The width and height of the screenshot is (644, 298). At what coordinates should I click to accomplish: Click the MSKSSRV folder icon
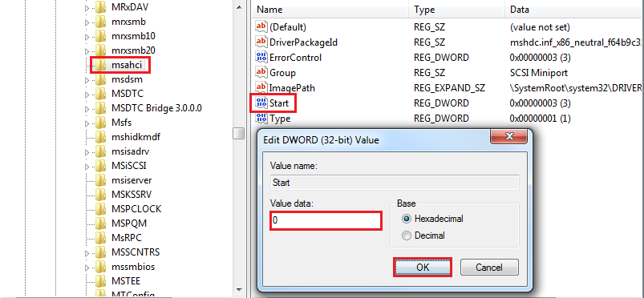tap(100, 194)
